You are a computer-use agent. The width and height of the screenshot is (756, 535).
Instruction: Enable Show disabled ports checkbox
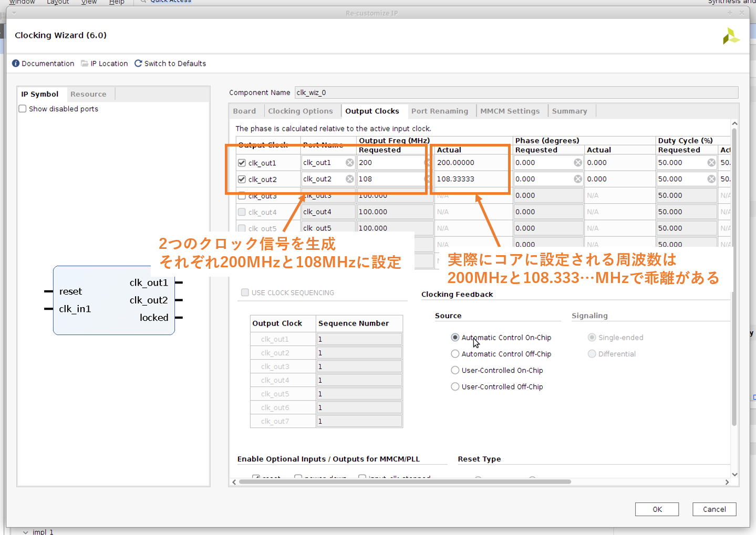click(x=23, y=109)
